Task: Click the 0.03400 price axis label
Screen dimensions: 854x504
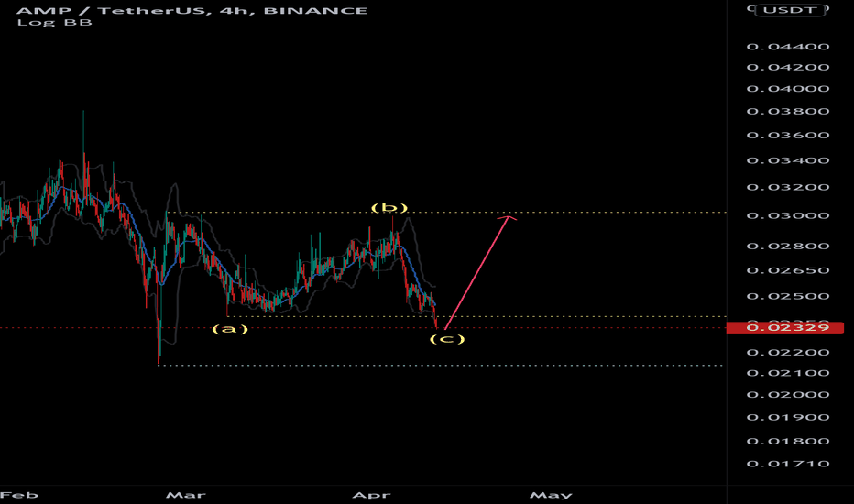Action: pos(788,160)
